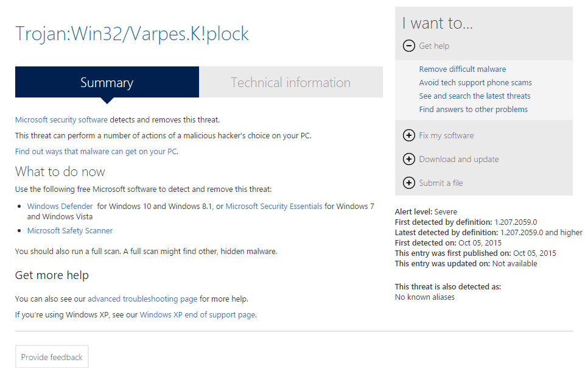The image size is (588, 368).
Task: Click the Fix my software label
Action: [446, 135]
